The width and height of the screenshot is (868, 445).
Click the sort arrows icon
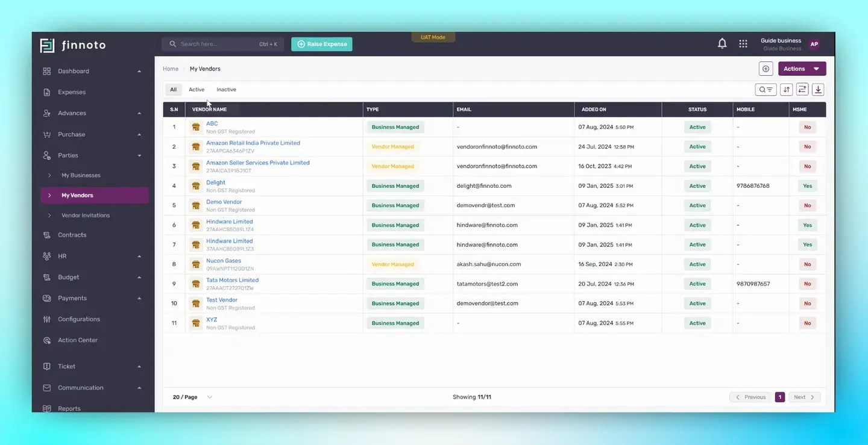(x=787, y=90)
